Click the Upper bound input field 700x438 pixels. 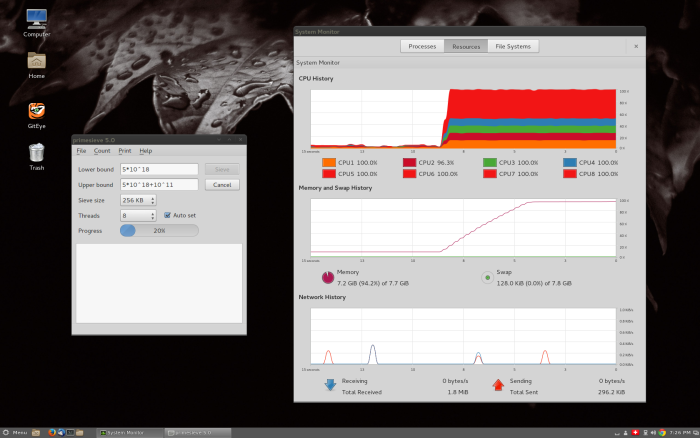pos(159,184)
